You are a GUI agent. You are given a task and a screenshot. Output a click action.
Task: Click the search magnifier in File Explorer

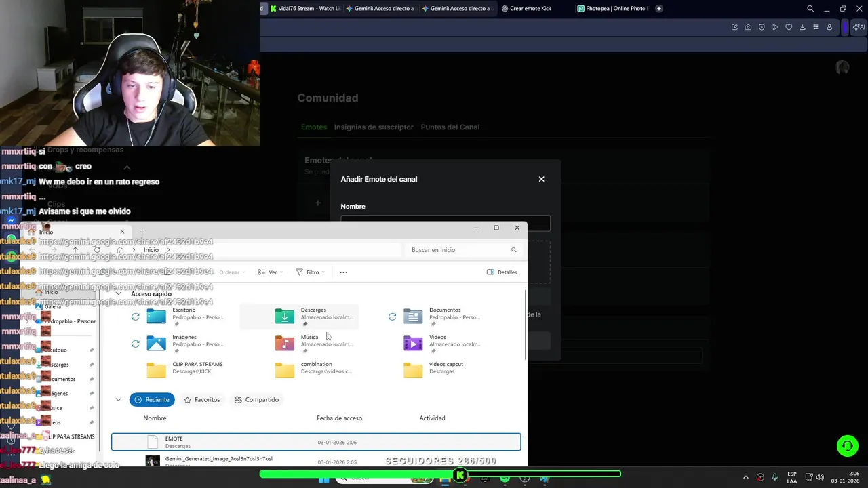click(x=514, y=250)
